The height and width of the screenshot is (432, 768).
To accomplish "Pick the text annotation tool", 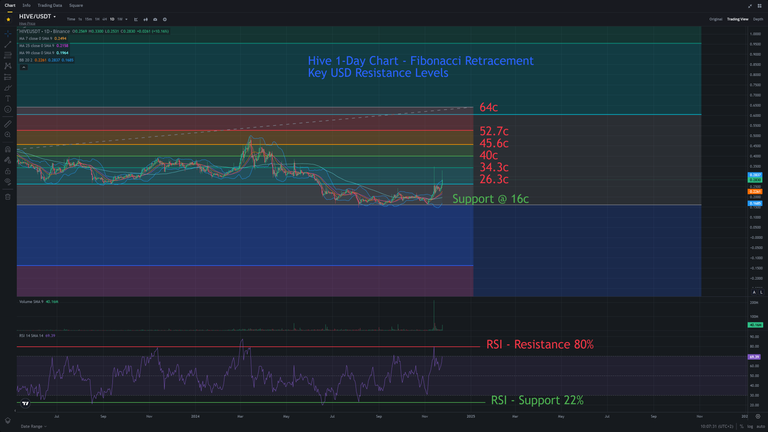I will pos(8,98).
